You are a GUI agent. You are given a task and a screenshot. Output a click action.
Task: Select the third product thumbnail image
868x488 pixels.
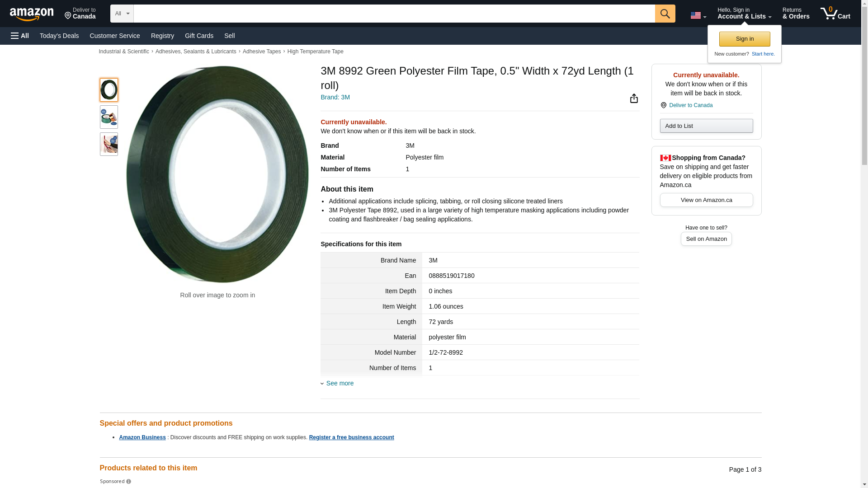pyautogui.click(x=109, y=144)
